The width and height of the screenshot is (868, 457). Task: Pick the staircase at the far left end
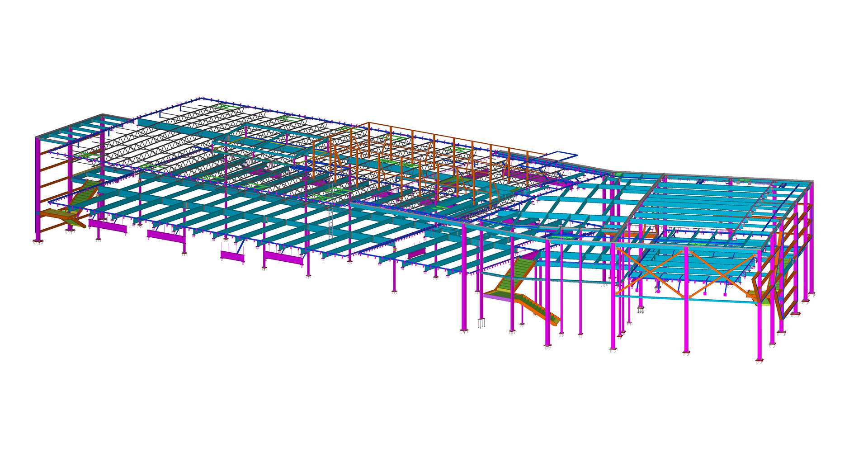pyautogui.click(x=71, y=205)
